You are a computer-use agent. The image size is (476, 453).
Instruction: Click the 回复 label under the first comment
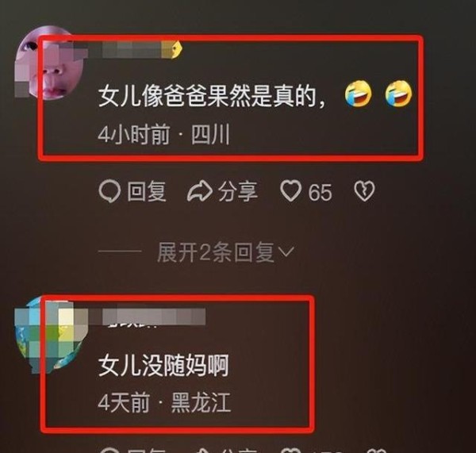pyautogui.click(x=147, y=191)
